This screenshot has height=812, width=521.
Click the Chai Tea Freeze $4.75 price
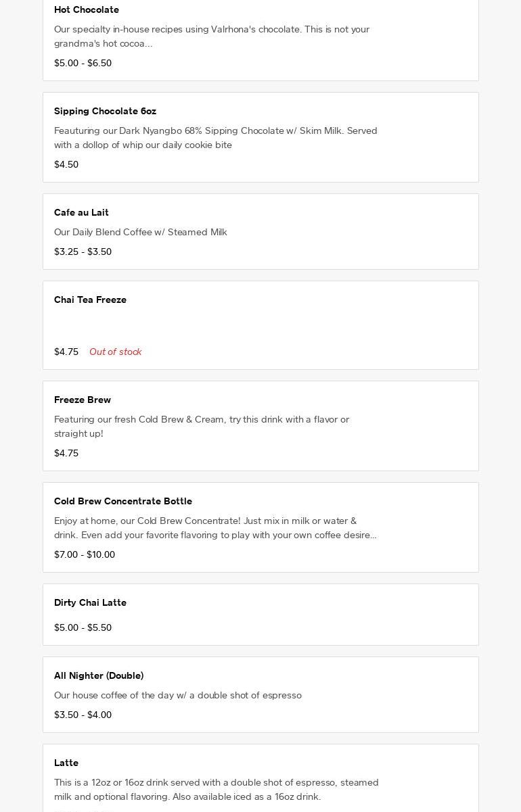(x=66, y=352)
